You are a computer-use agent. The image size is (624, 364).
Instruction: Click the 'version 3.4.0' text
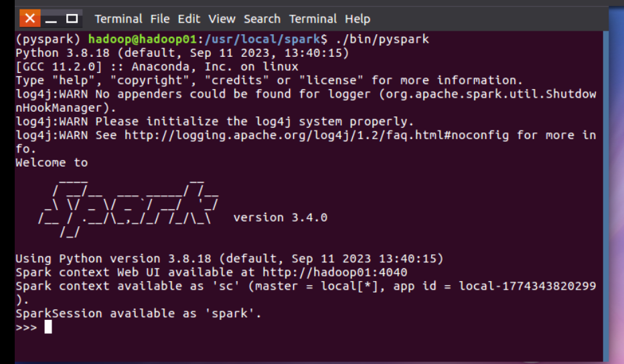280,217
